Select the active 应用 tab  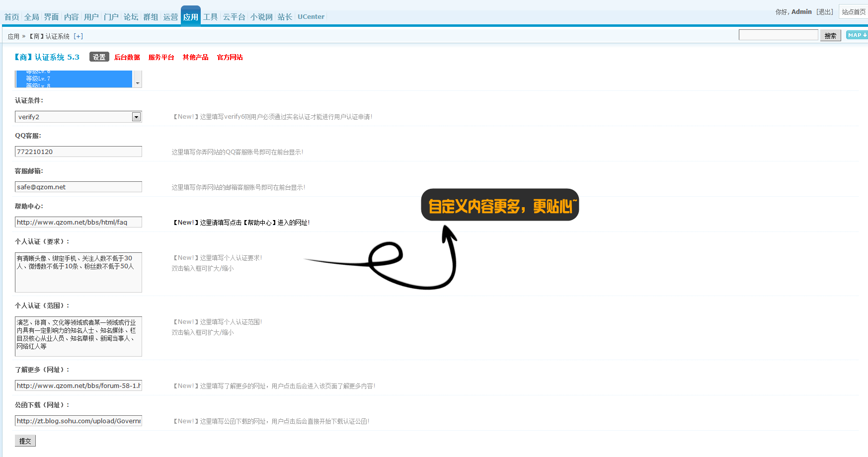(191, 16)
